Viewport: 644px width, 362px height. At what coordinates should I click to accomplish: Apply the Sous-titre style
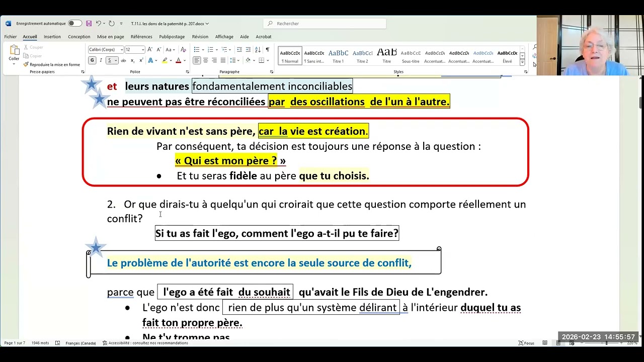pyautogui.click(x=411, y=56)
